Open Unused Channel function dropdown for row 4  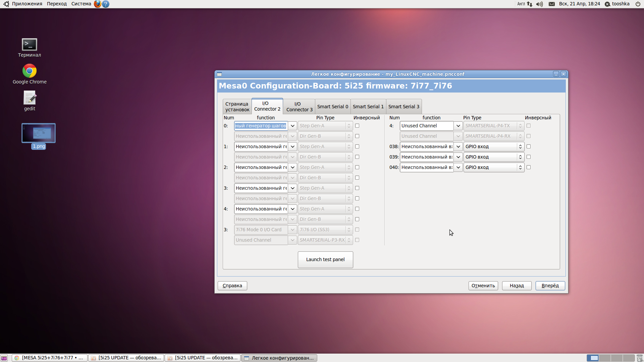point(458,126)
